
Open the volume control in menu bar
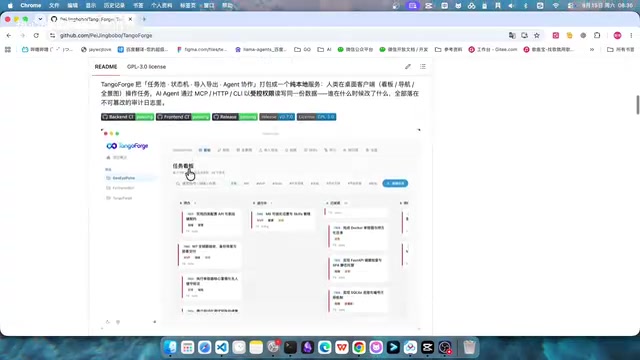(x=511, y=6)
